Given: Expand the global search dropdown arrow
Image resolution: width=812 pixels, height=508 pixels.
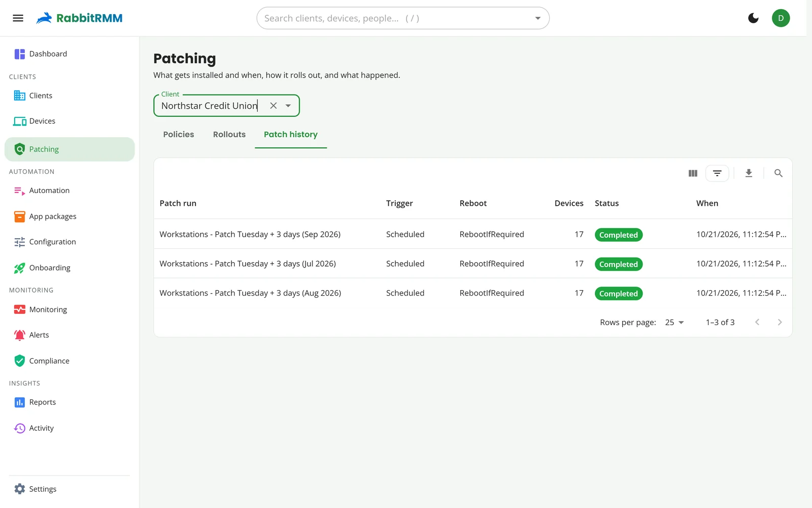Looking at the screenshot, I should (537, 18).
